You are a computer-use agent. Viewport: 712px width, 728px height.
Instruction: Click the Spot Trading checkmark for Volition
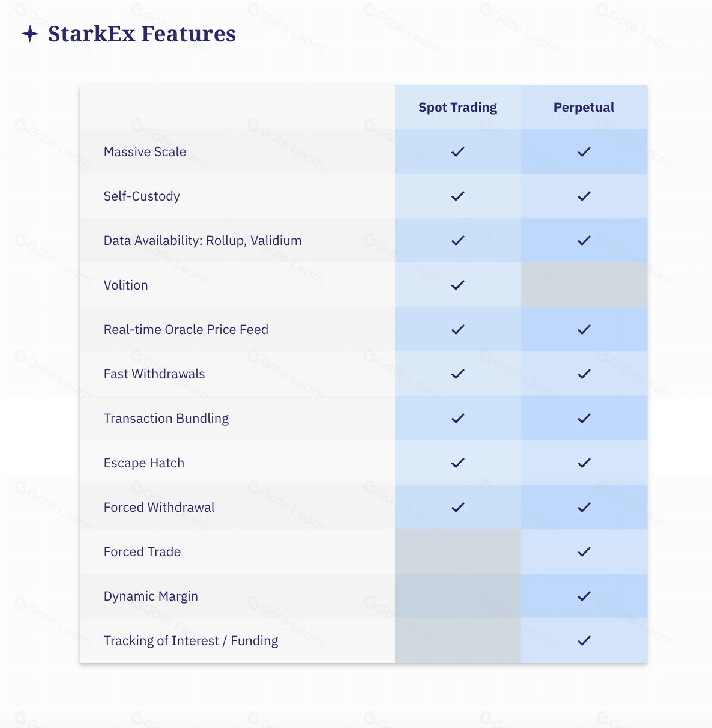point(458,285)
